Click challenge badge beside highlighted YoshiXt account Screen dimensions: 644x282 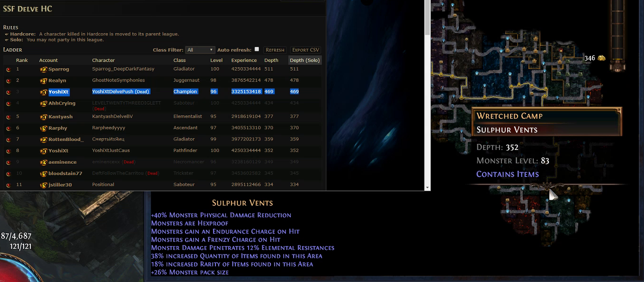click(x=44, y=92)
